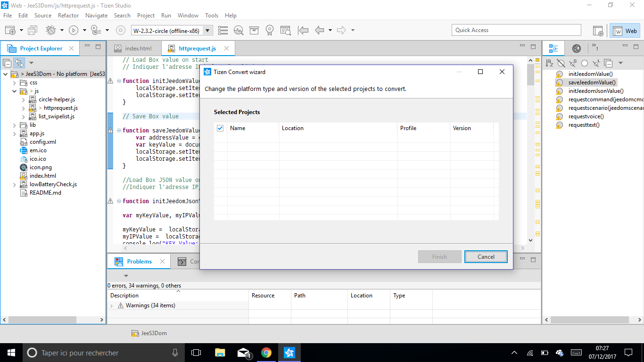Click the Run play icon in toolbar
This screenshot has width=644, height=362.
(x=74, y=30)
